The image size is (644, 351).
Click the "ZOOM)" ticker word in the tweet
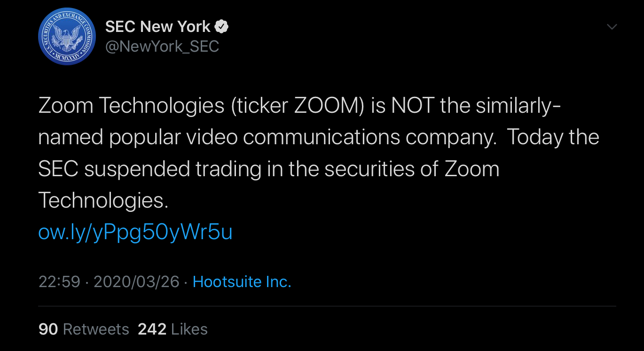pyautogui.click(x=329, y=106)
